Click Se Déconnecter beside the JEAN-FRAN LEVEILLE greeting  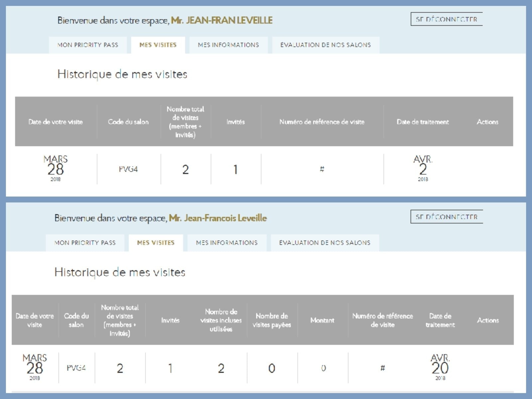point(446,19)
